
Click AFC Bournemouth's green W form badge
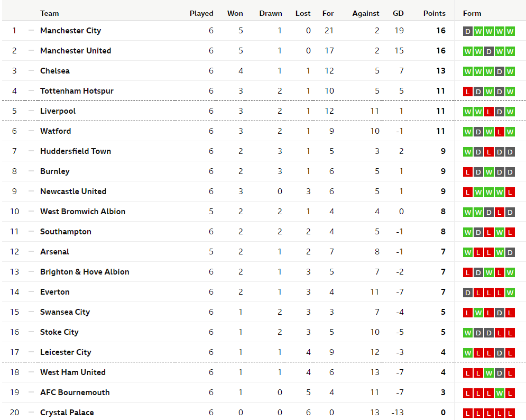500,393
